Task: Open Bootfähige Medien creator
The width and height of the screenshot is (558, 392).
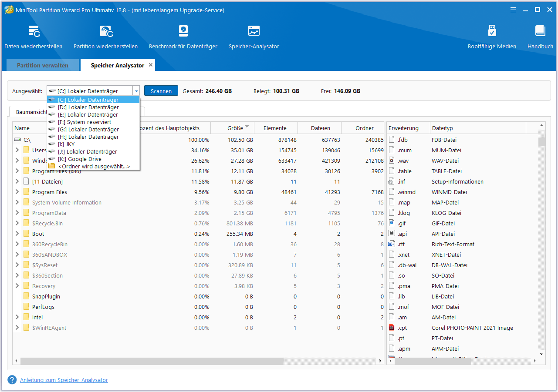Action: pos(492,37)
